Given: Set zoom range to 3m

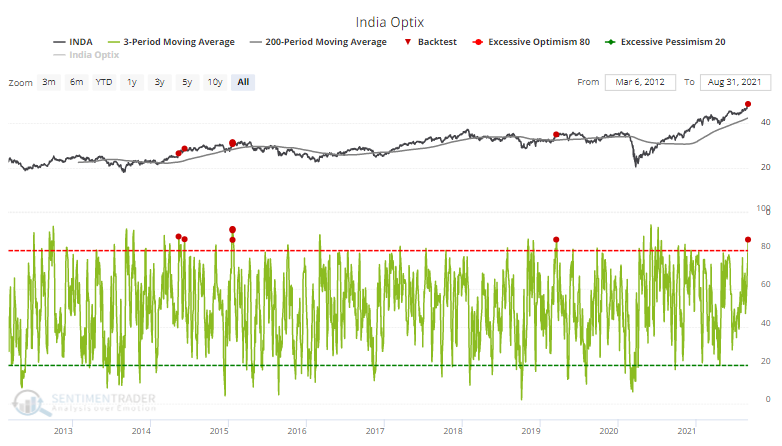Looking at the screenshot, I should pos(49,82).
